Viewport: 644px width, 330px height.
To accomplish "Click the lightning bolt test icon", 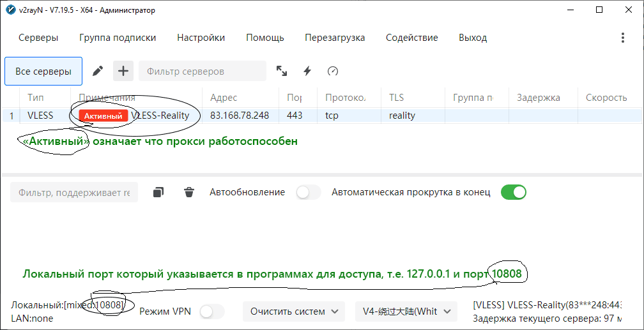I will point(307,71).
